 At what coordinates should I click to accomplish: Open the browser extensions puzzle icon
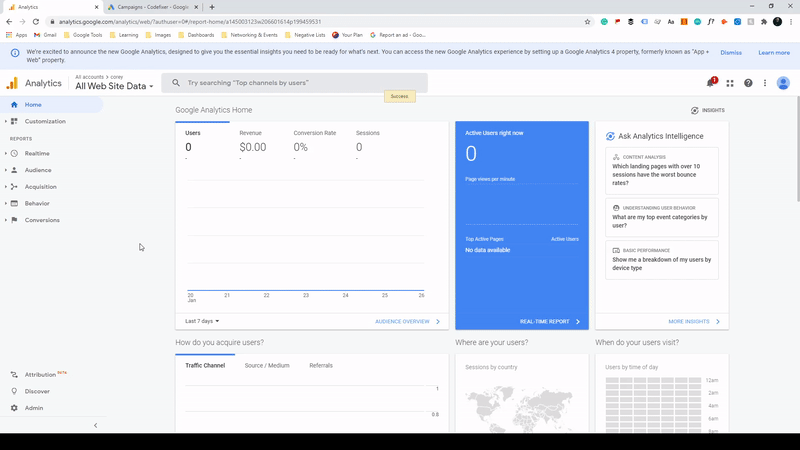(764, 21)
